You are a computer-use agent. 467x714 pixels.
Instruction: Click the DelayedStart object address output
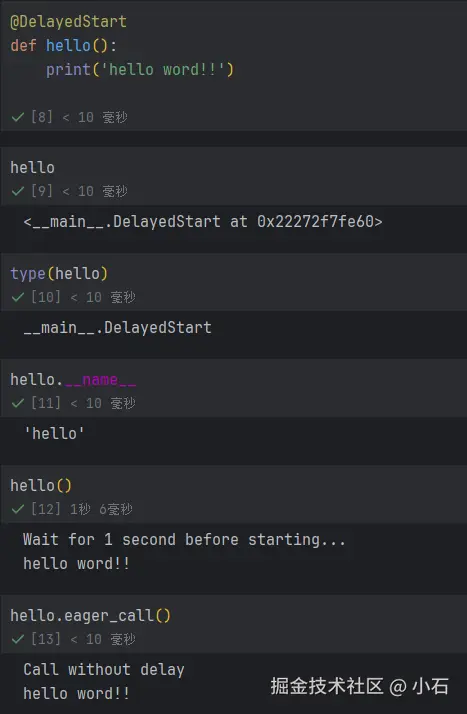(x=203, y=222)
